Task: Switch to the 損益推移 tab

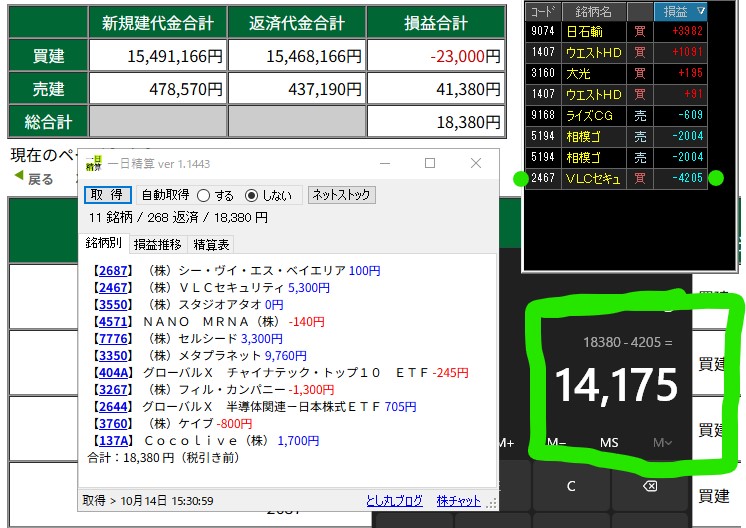Action: [x=157, y=243]
